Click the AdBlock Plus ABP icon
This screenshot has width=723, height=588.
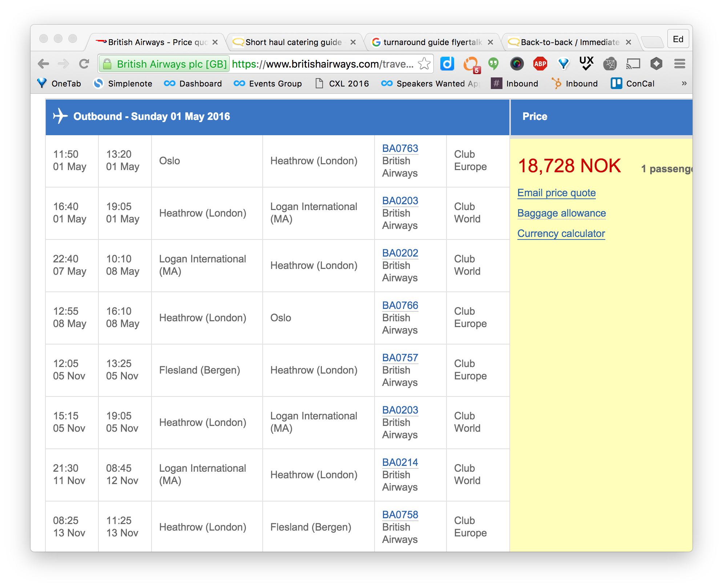(x=540, y=64)
